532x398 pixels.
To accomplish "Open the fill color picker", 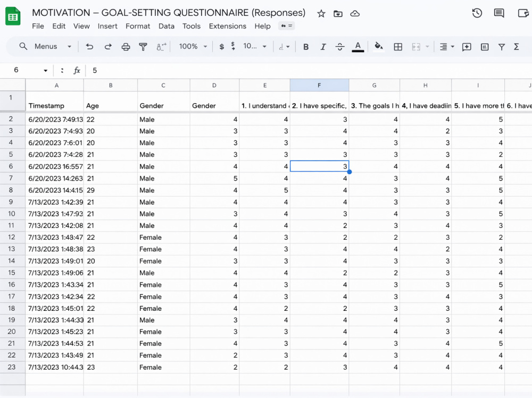I will [x=379, y=46].
